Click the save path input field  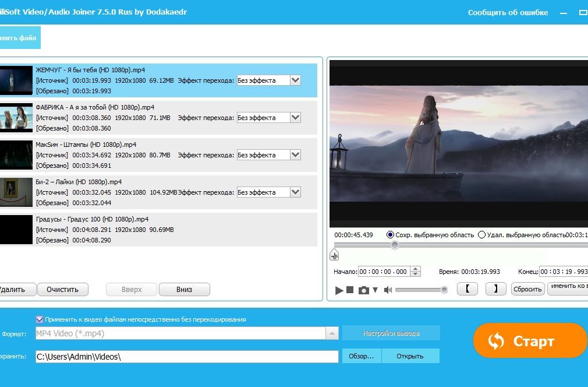click(x=187, y=357)
